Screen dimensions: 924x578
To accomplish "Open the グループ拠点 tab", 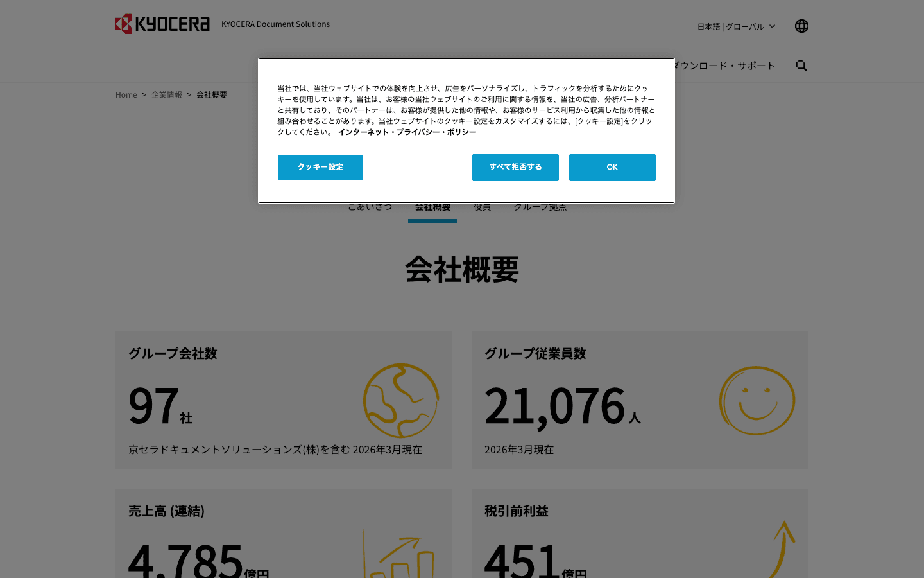I will click(540, 207).
